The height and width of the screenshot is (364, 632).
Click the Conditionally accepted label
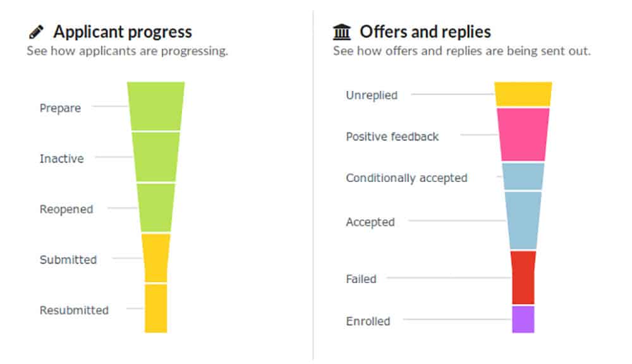(406, 178)
